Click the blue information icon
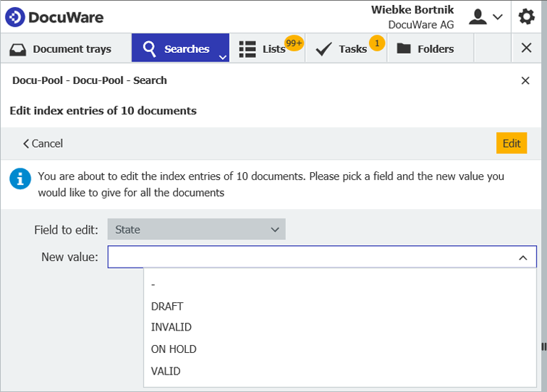Screen dimensions: 547x392 click(x=19, y=179)
